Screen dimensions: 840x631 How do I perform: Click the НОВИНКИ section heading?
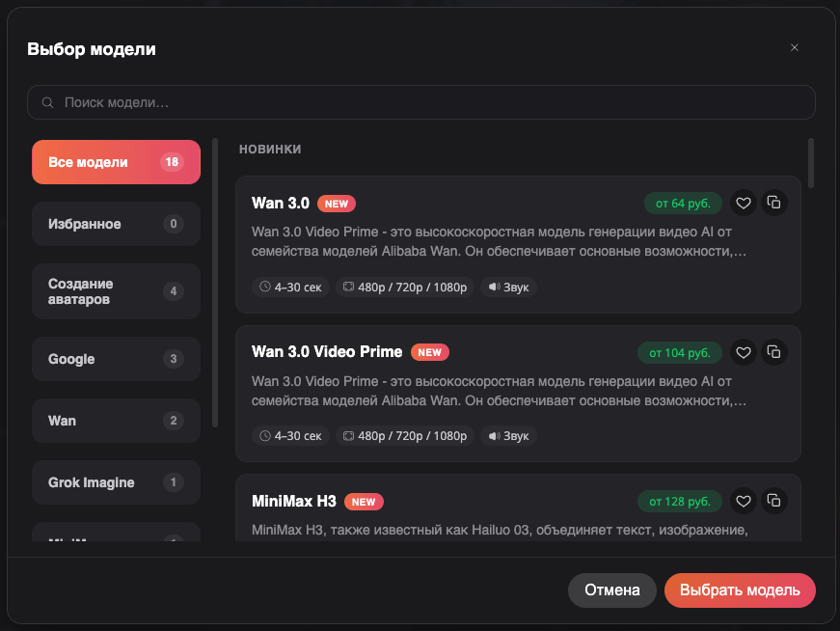(x=270, y=149)
